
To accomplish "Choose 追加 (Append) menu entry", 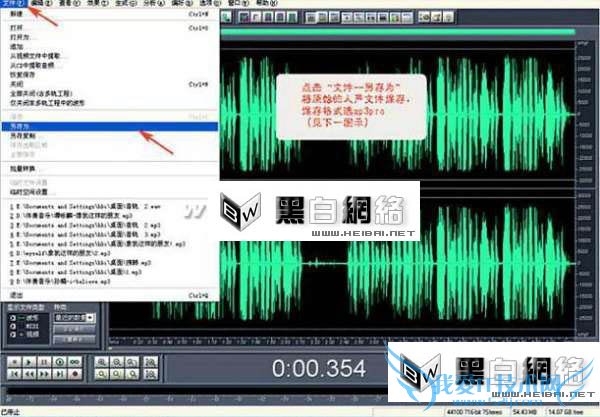I will tap(110, 47).
